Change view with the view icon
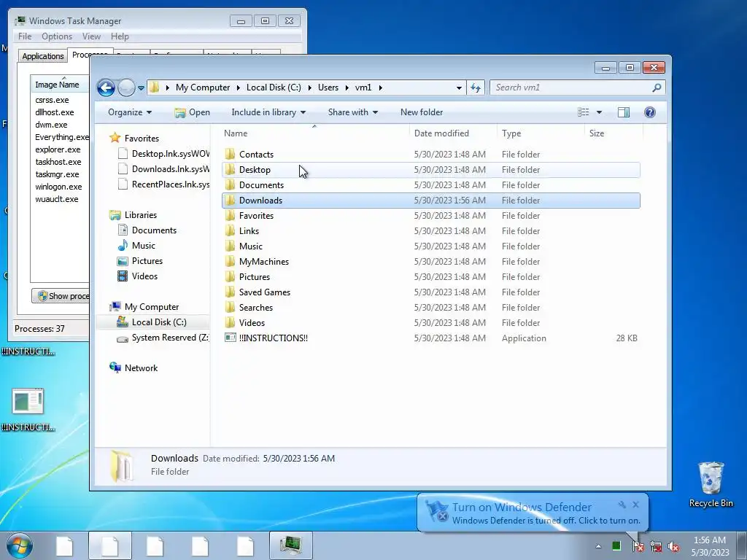 click(x=583, y=112)
